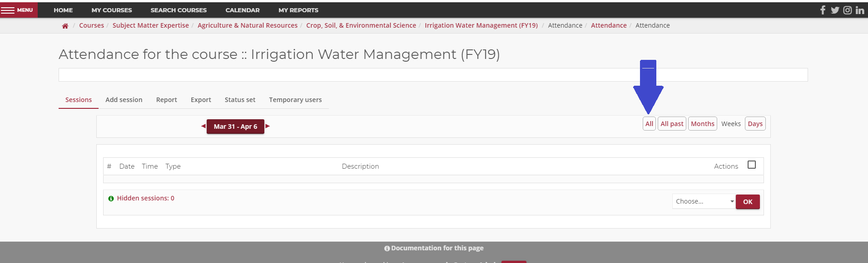
Task: Open Courses breadcrumb link
Action: [x=91, y=25]
